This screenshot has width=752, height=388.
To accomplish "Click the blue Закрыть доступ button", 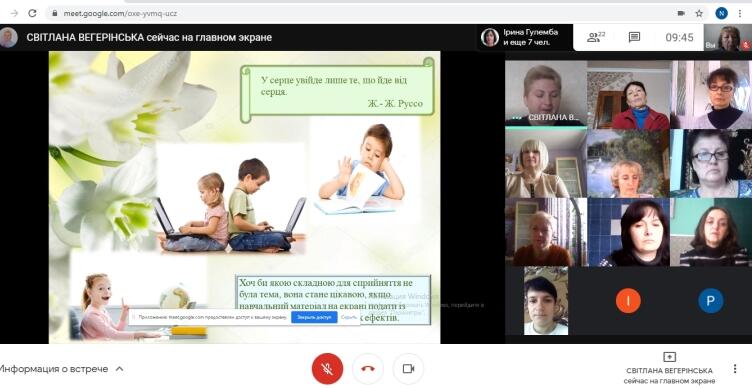I will pyautogui.click(x=314, y=317).
